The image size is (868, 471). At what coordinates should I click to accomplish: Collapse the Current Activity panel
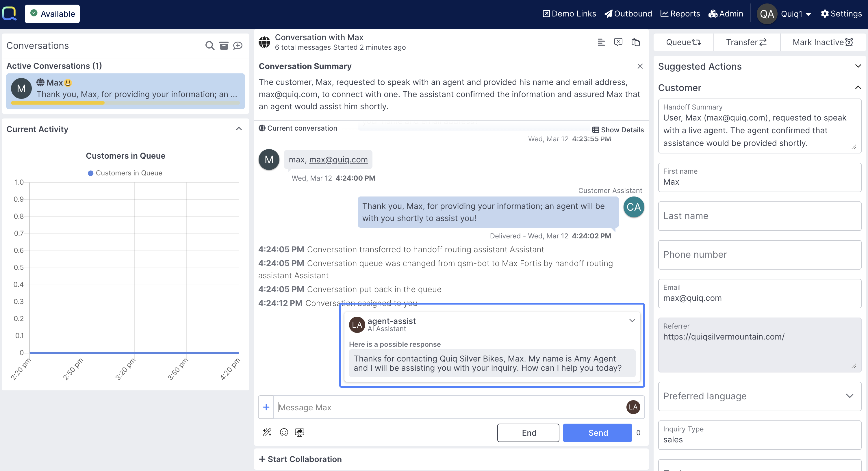click(x=239, y=129)
